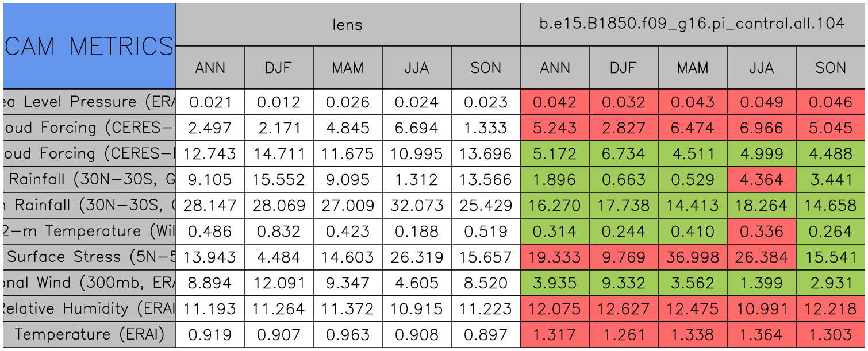Click the b.e15.B1850.f09_g16.pi_control.all.104 header
The height and width of the screenshot is (351, 868).
[692, 24]
